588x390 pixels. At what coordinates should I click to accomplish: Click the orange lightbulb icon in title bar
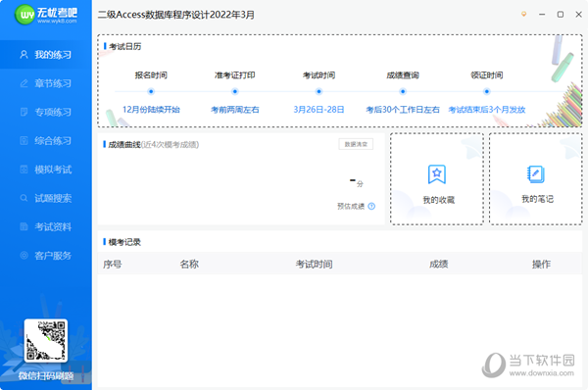[524, 15]
